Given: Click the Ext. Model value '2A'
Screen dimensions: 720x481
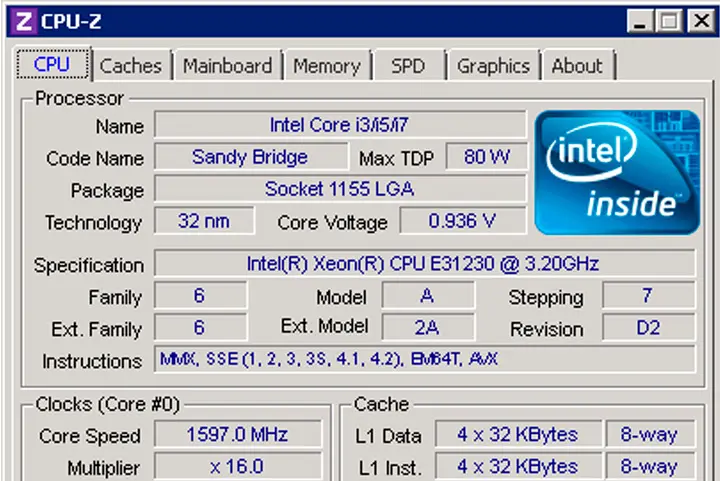Looking at the screenshot, I should (428, 328).
